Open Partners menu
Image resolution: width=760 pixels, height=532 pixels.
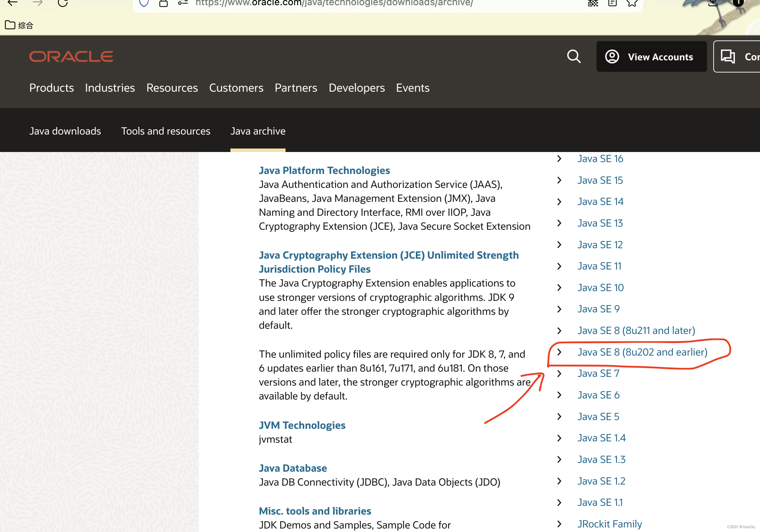click(x=296, y=88)
